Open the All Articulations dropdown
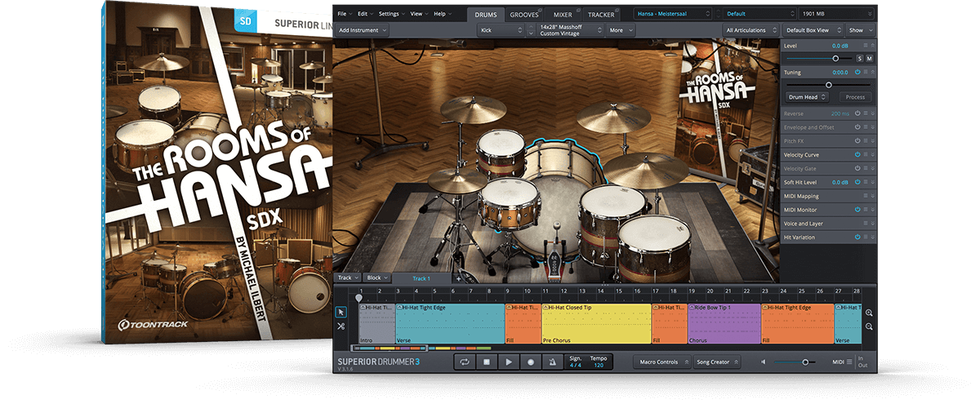The height and width of the screenshot is (404, 980). click(749, 30)
